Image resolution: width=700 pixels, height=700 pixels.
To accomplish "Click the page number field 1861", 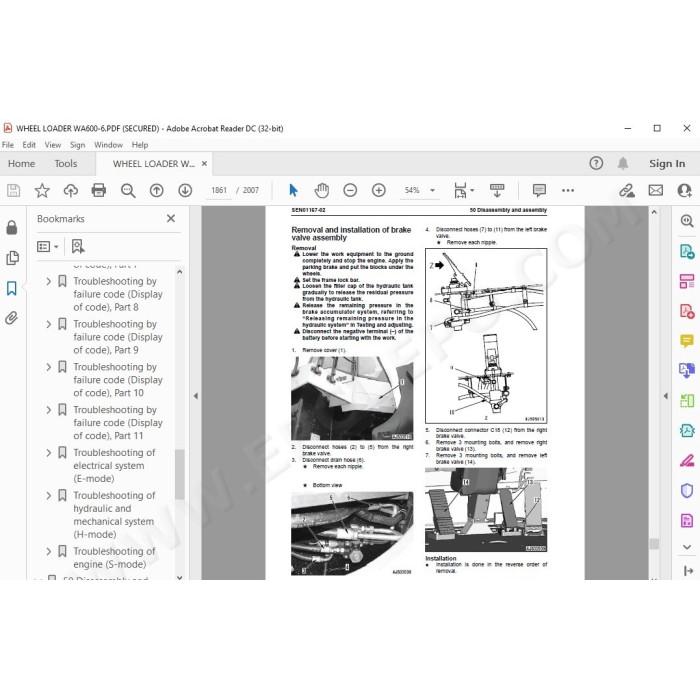I will click(219, 191).
